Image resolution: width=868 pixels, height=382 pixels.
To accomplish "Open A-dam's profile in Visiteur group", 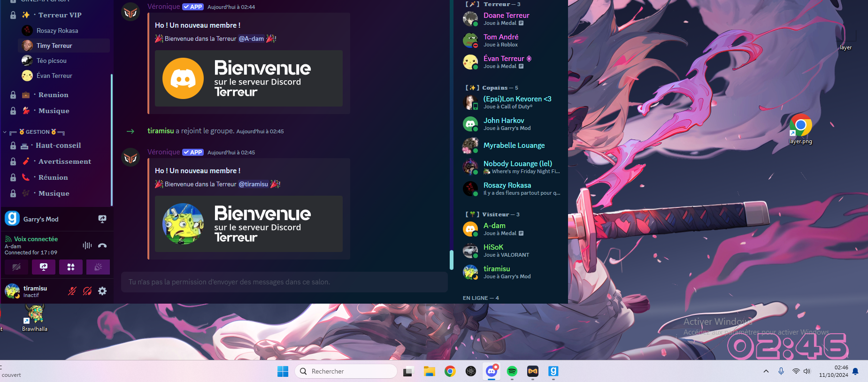I will coord(513,229).
